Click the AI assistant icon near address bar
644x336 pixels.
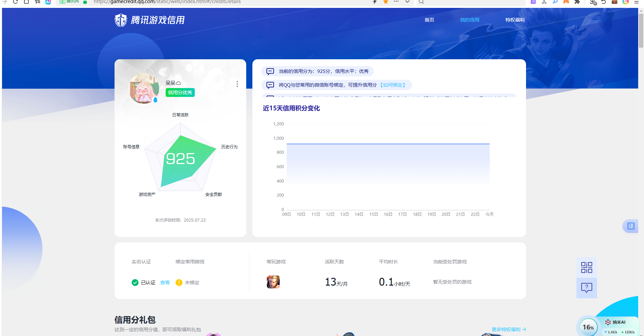click(x=48, y=2)
